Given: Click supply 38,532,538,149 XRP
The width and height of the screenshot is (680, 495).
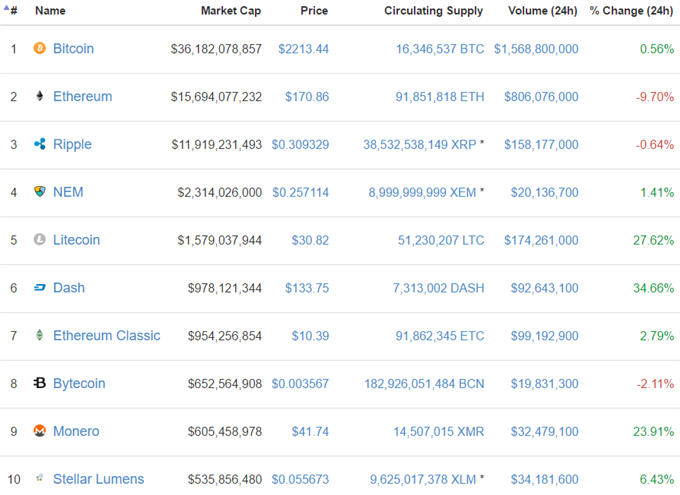Looking at the screenshot, I should (420, 144).
